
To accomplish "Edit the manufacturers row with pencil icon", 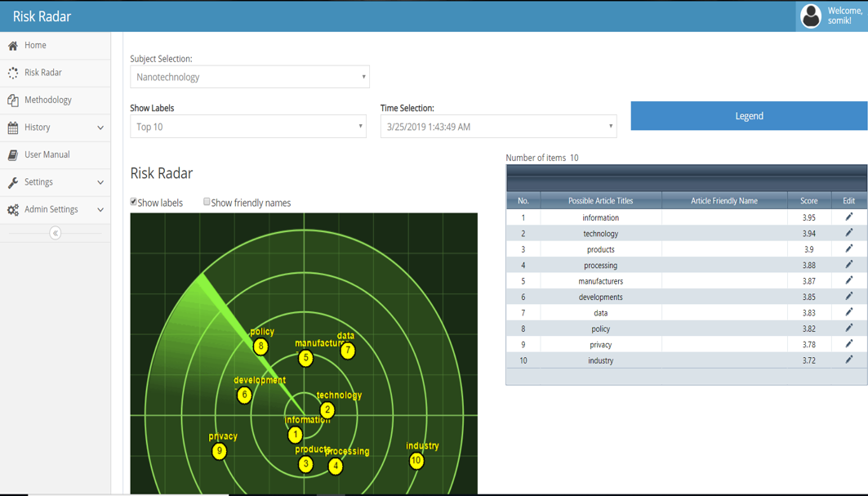I will coord(849,280).
